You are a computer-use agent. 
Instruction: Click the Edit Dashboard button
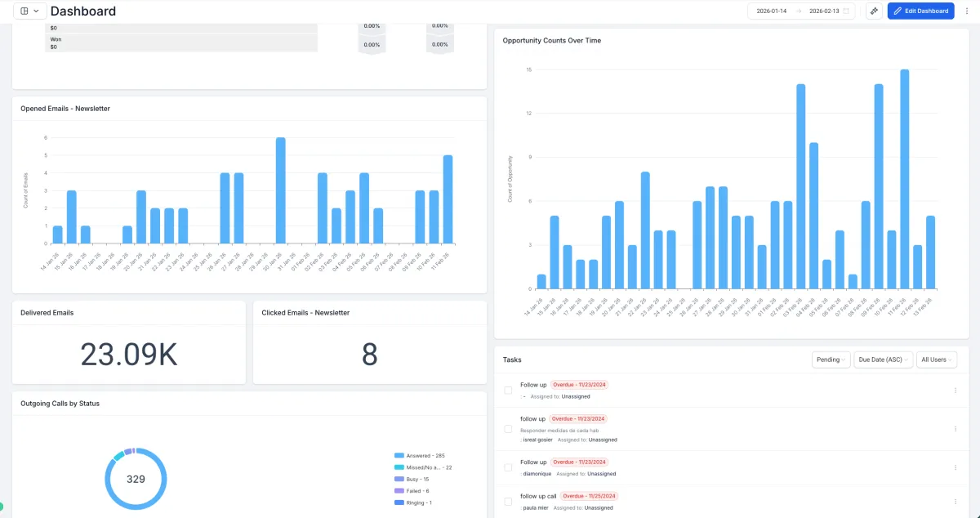click(920, 11)
